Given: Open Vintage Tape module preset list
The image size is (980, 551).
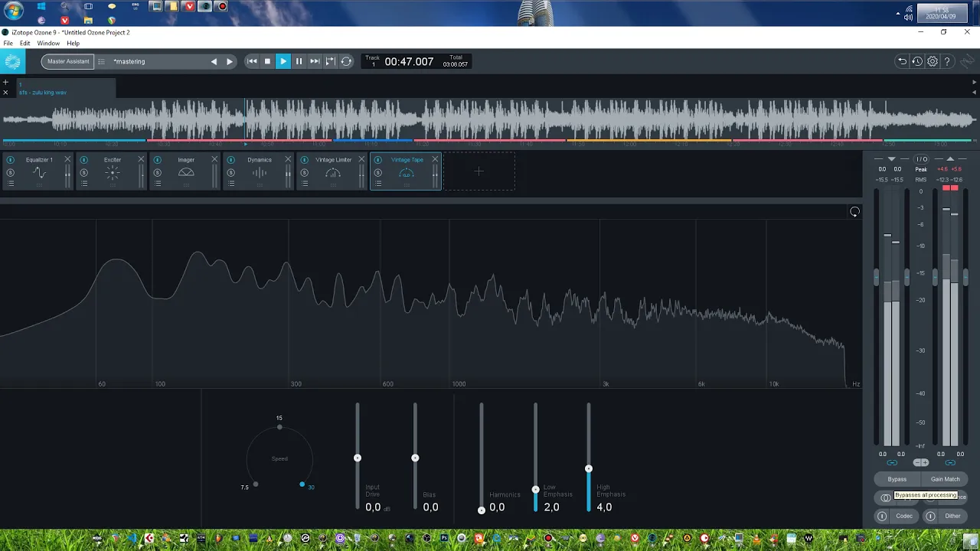Looking at the screenshot, I should [378, 184].
